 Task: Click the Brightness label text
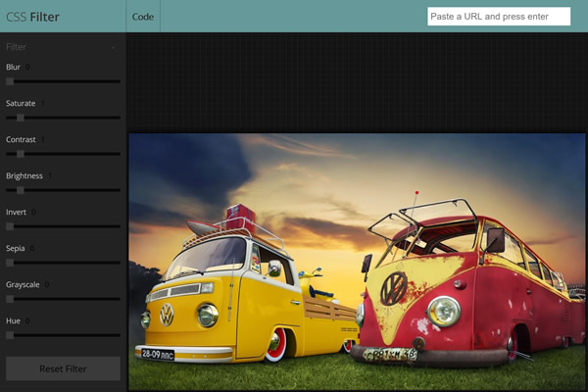[24, 176]
